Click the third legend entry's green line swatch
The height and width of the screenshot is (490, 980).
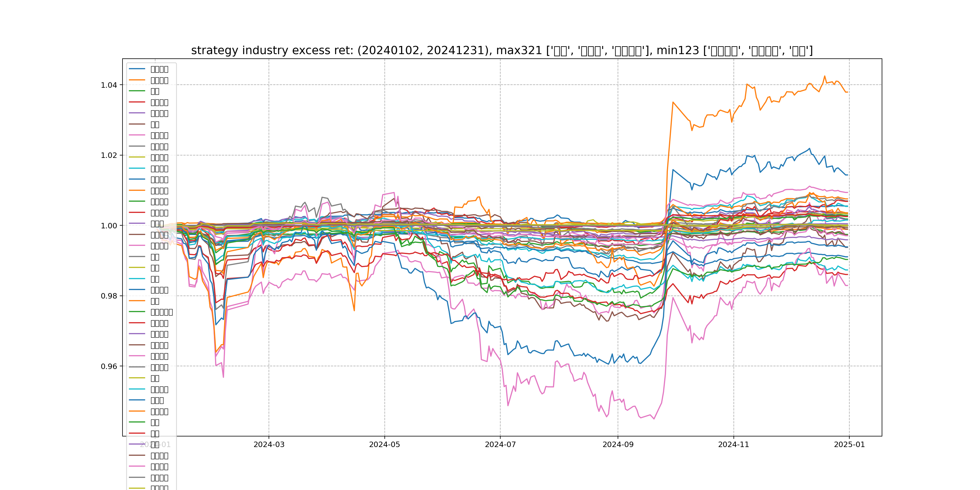pos(137,91)
